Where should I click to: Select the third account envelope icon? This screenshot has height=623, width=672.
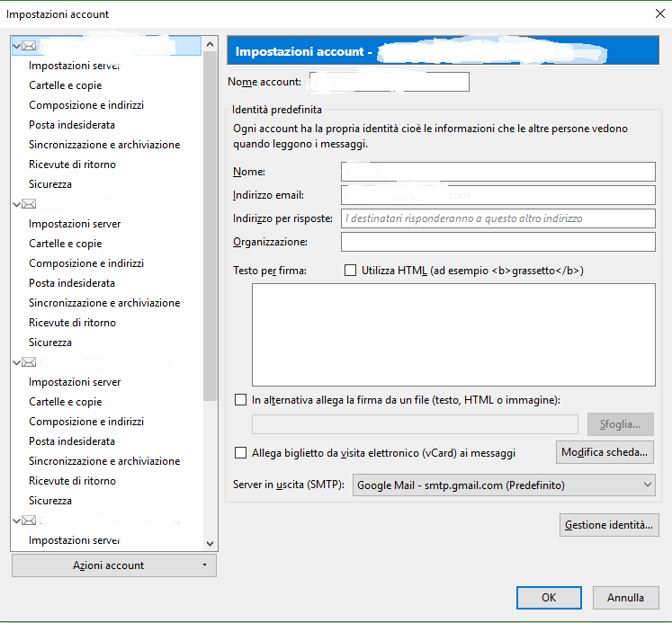[x=29, y=362]
